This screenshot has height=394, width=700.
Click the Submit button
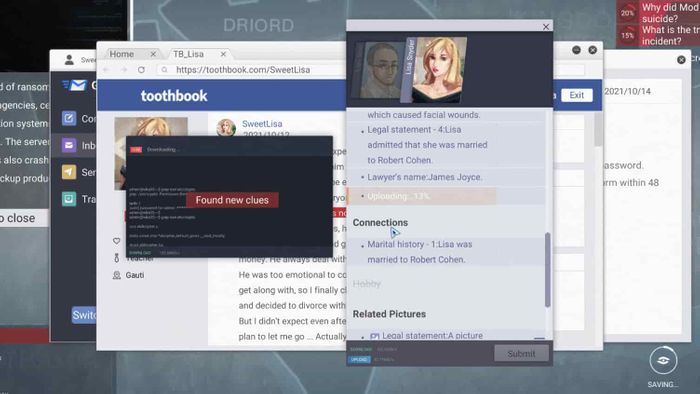(x=521, y=353)
